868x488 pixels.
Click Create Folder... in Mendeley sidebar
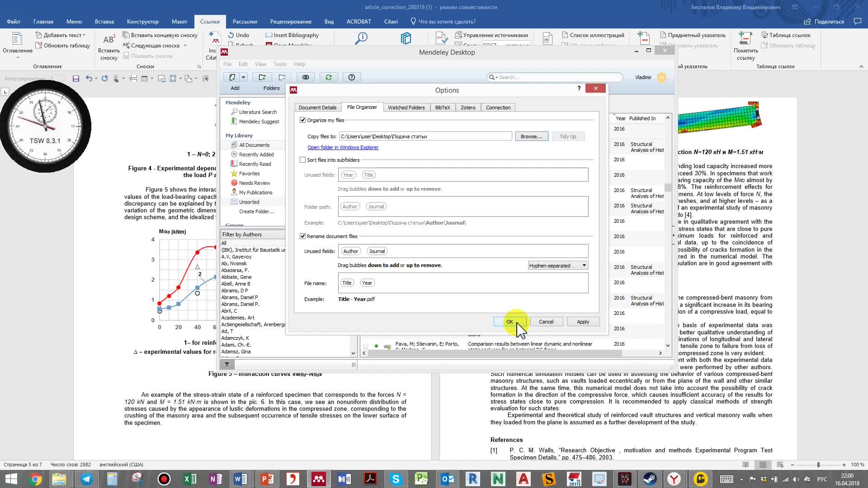[256, 211]
